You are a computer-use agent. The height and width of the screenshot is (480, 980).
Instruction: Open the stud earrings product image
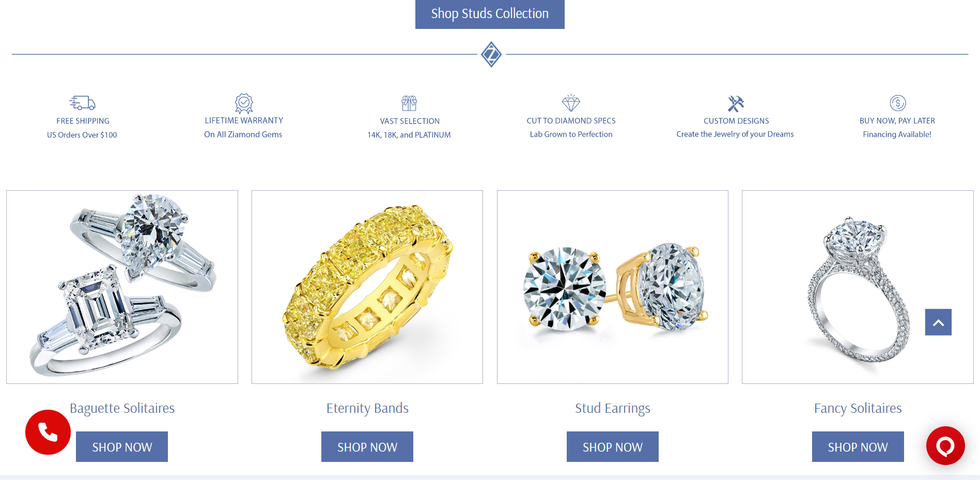[x=613, y=287]
